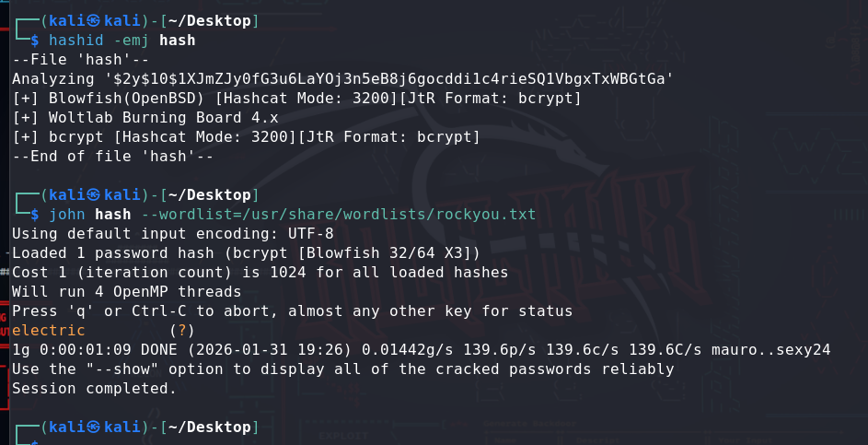Click the dollar prompt before the john command

point(35,215)
